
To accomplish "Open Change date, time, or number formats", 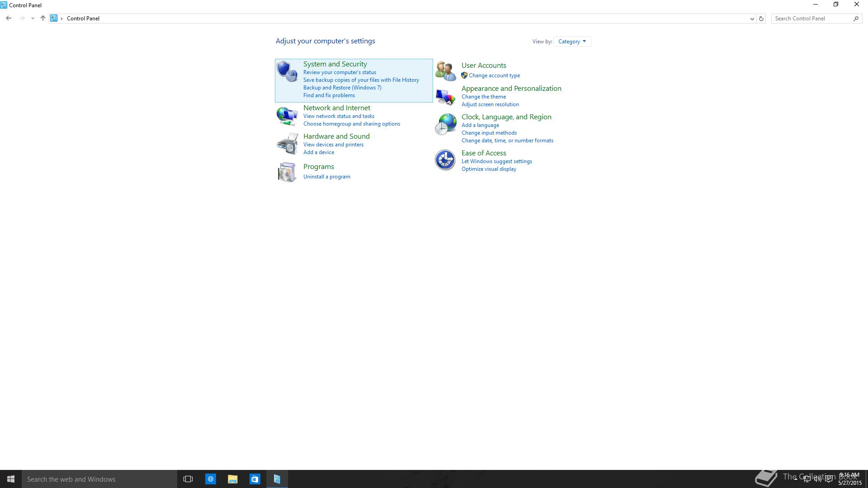I will pos(507,141).
